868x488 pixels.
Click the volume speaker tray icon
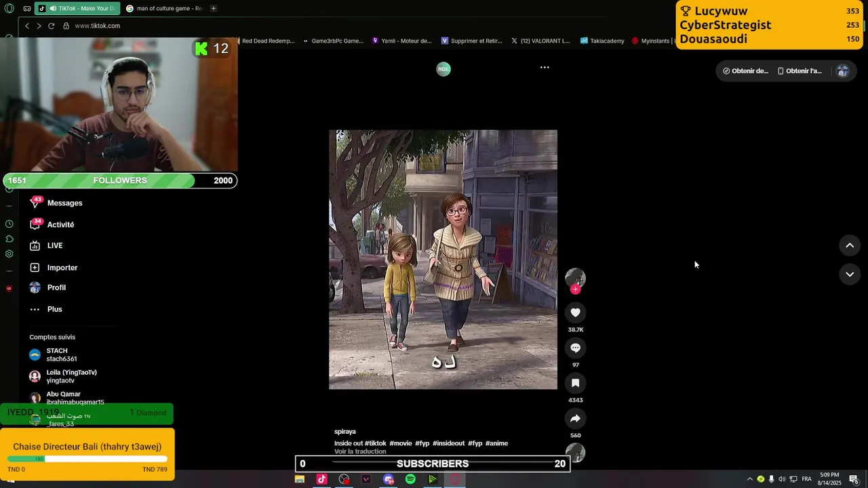pyautogui.click(x=782, y=479)
